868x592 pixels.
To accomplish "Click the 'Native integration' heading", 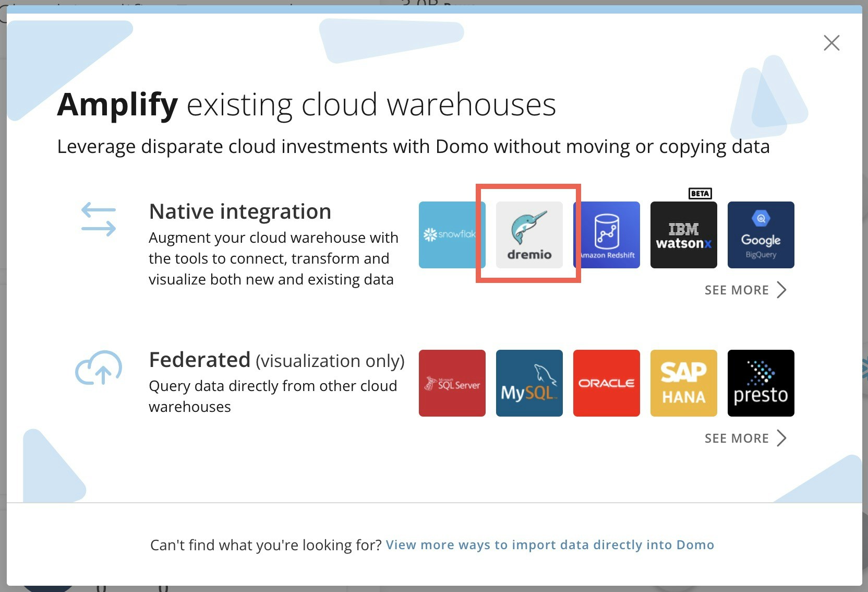I will pos(240,211).
